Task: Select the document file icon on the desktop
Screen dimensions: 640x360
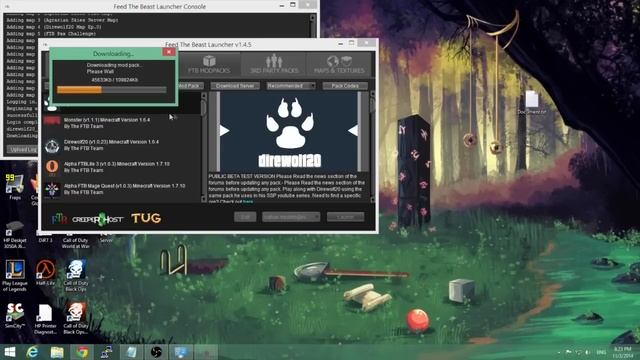Action: 532,102
